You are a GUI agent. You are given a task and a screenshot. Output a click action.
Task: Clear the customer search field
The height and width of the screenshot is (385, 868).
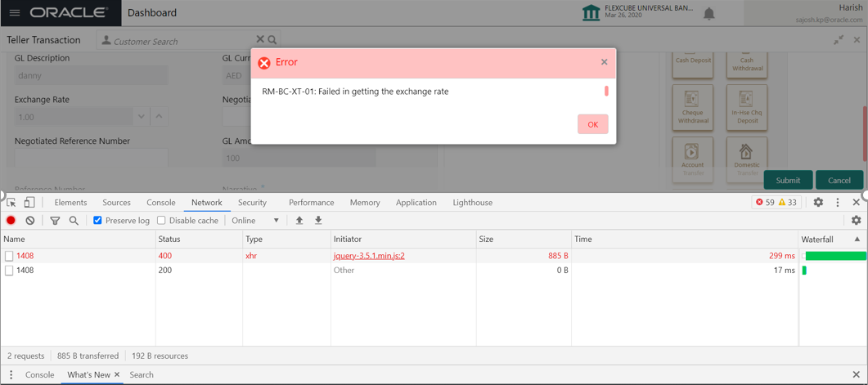point(260,39)
